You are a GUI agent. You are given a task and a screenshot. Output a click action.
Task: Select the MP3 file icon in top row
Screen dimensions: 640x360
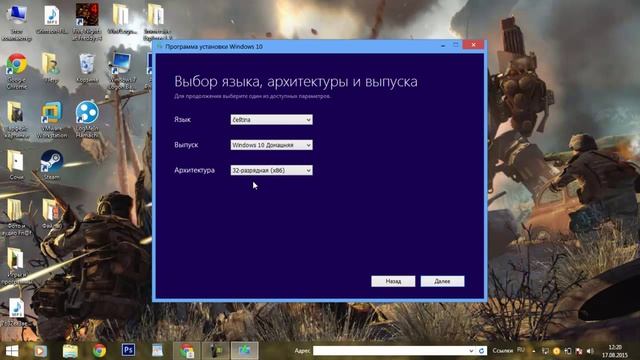coord(52,20)
